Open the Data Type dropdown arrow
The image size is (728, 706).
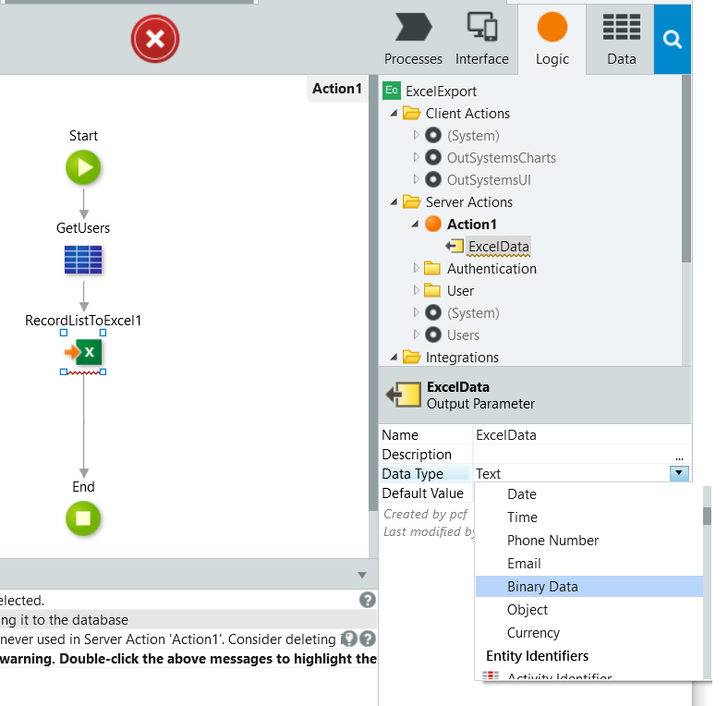(679, 473)
